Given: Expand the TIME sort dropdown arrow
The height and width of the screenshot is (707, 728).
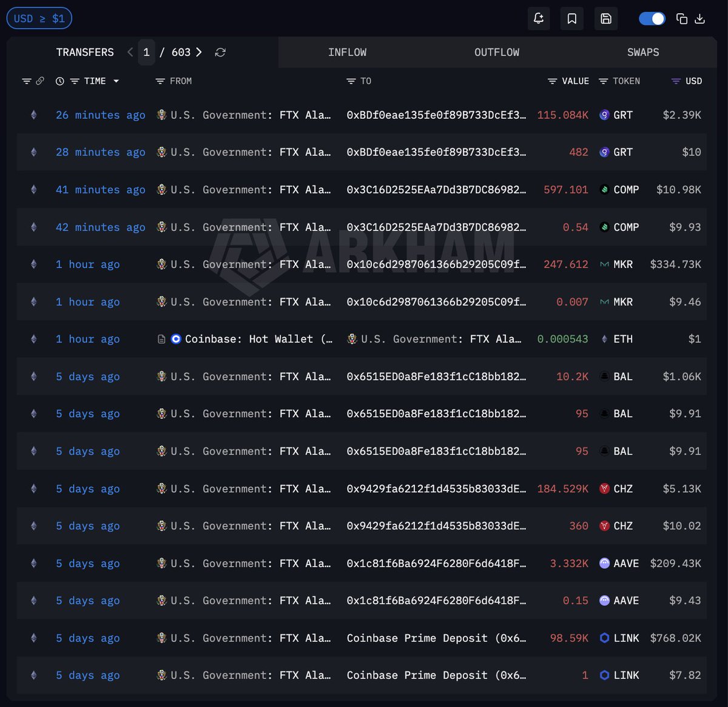Looking at the screenshot, I should click(x=116, y=81).
